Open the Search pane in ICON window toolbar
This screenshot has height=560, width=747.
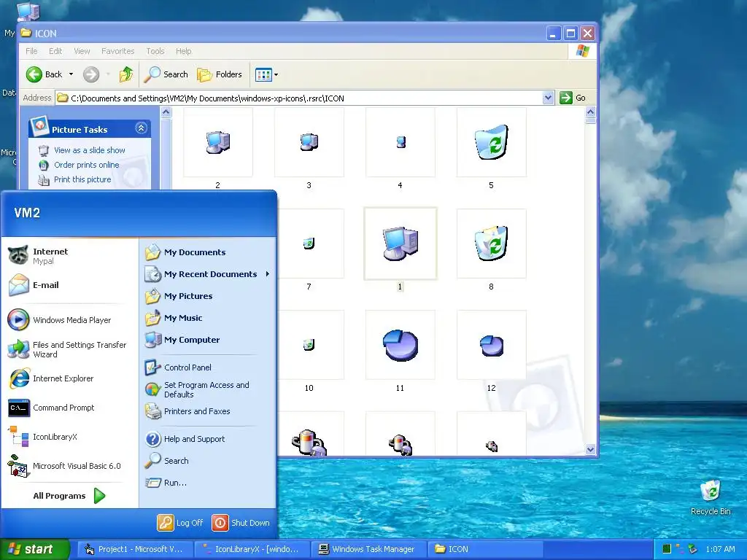coord(166,74)
